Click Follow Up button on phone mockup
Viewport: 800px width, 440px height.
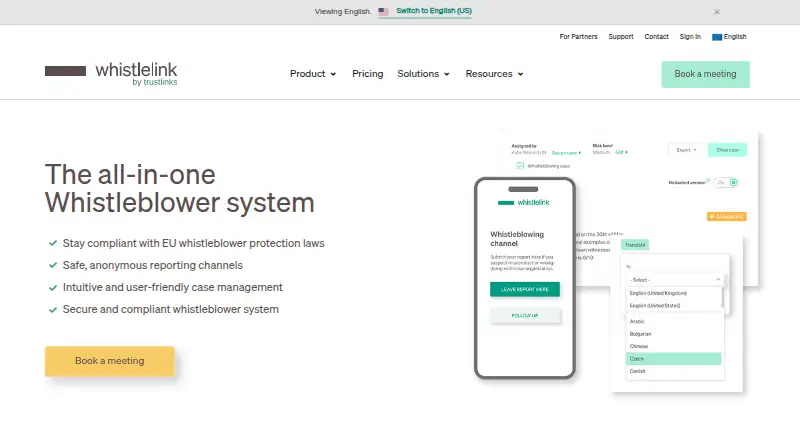pos(525,315)
